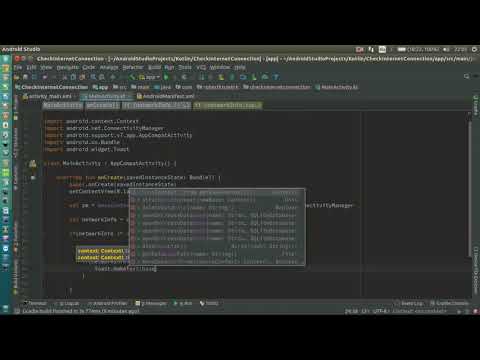The image size is (480, 360).
Task: Open the Event Log panel
Action: pos(409,303)
